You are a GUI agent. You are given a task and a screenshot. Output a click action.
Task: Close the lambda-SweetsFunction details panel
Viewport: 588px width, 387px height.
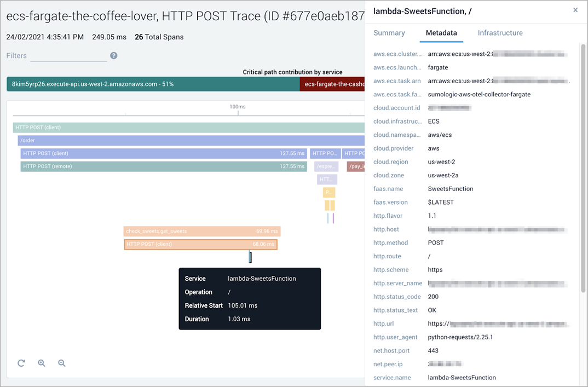pyautogui.click(x=575, y=10)
